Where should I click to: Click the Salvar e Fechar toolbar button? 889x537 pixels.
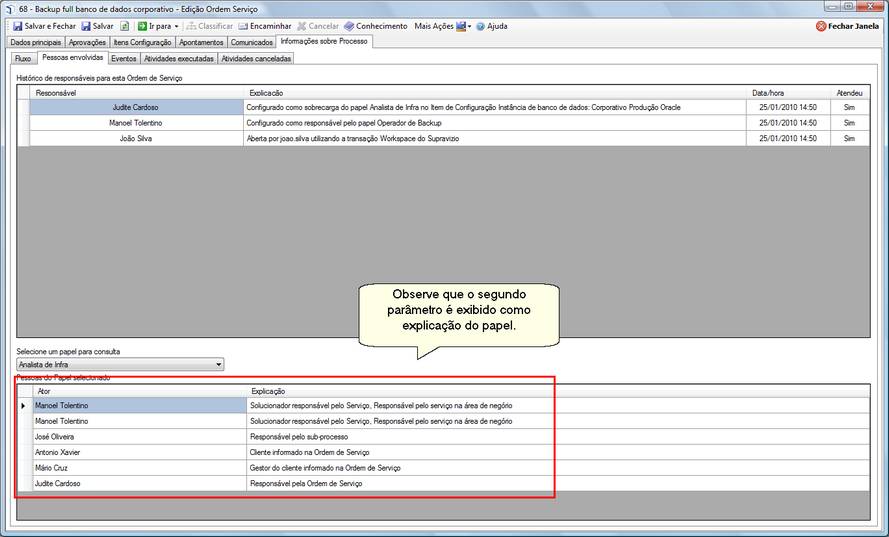tap(44, 26)
